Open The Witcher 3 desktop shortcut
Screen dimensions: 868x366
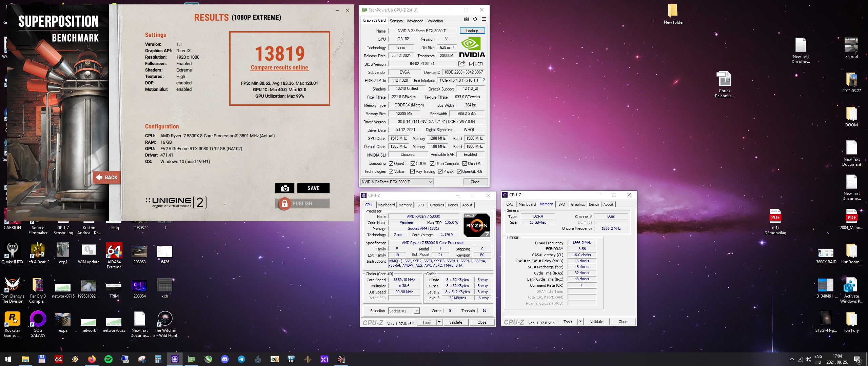pyautogui.click(x=165, y=324)
